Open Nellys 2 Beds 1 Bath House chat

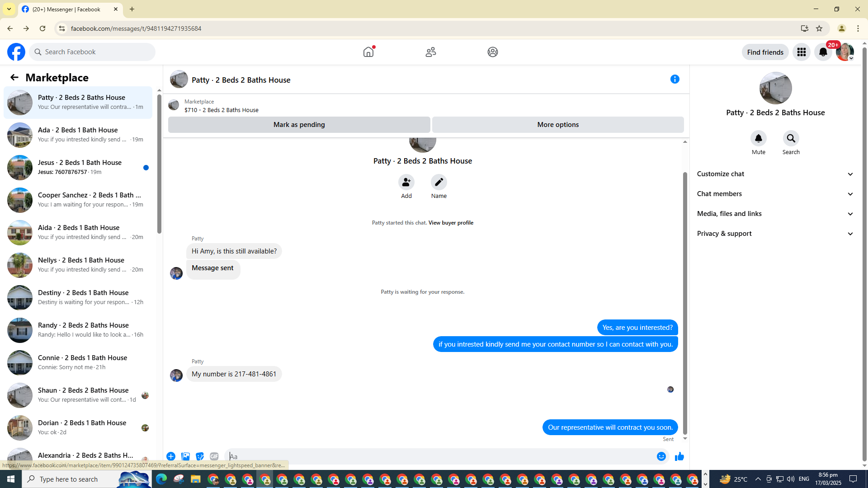[x=78, y=265]
